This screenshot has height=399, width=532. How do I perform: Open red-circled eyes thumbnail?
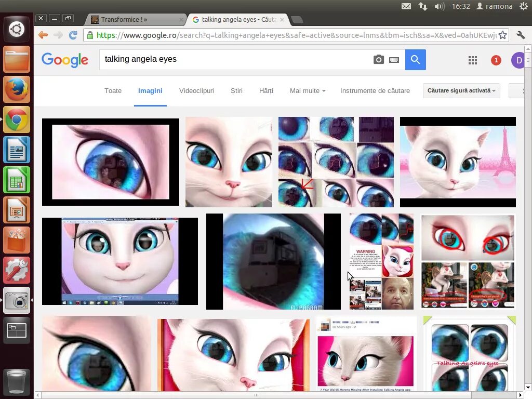tap(468, 261)
